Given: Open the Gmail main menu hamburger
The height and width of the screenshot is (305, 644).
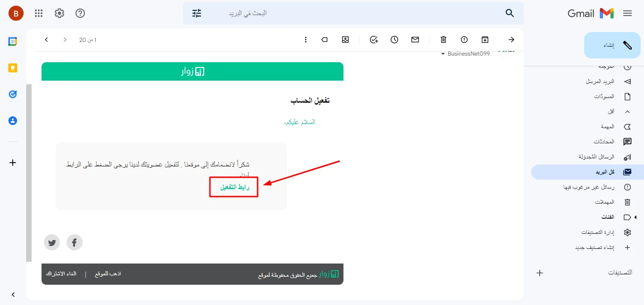Looking at the screenshot, I should pos(627,14).
